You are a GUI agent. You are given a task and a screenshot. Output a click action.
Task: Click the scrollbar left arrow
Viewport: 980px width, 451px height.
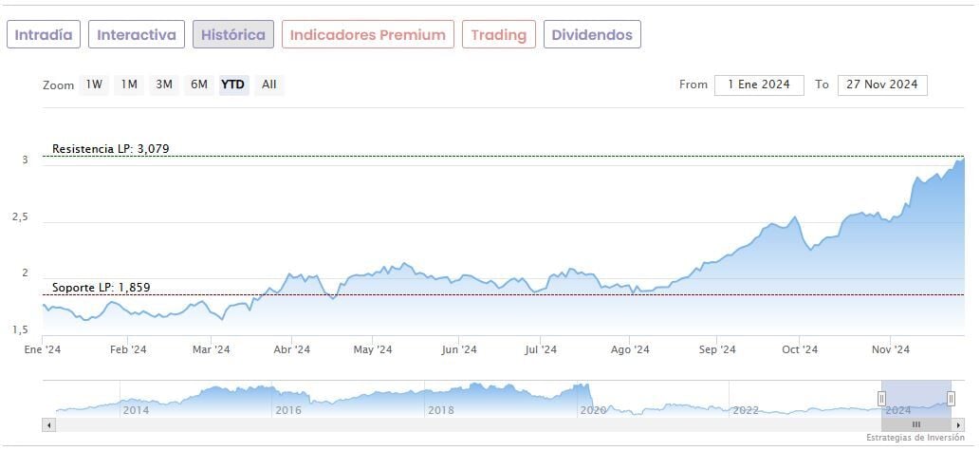(x=49, y=424)
